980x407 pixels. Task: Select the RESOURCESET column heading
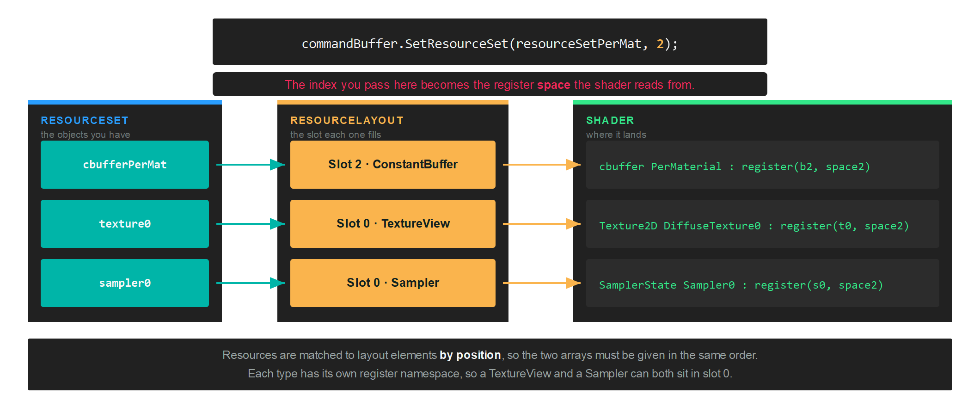coord(85,120)
